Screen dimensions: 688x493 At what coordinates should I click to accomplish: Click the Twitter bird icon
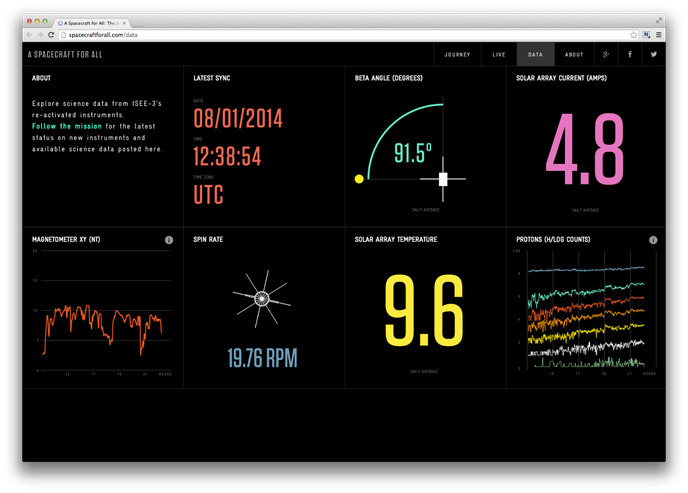pyautogui.click(x=654, y=55)
